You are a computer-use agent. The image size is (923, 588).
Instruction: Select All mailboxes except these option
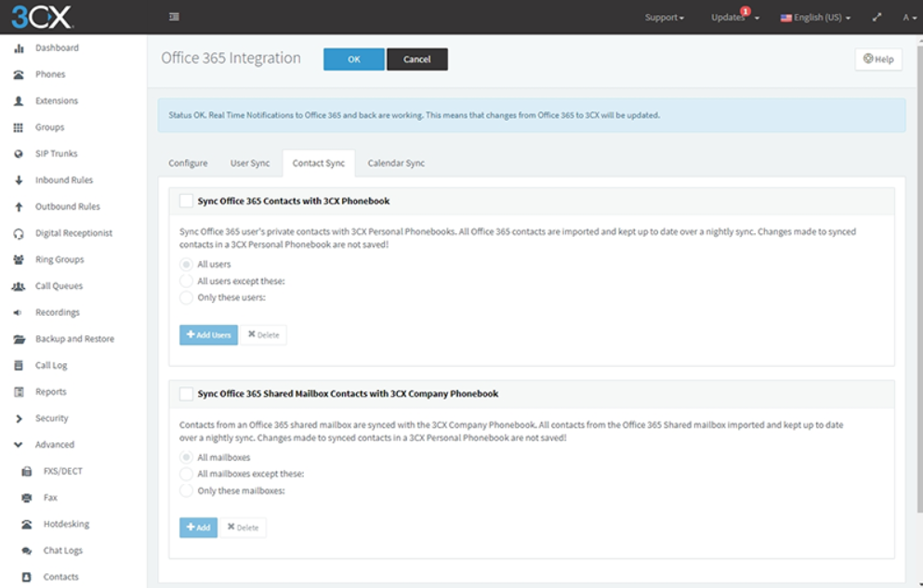[186, 474]
